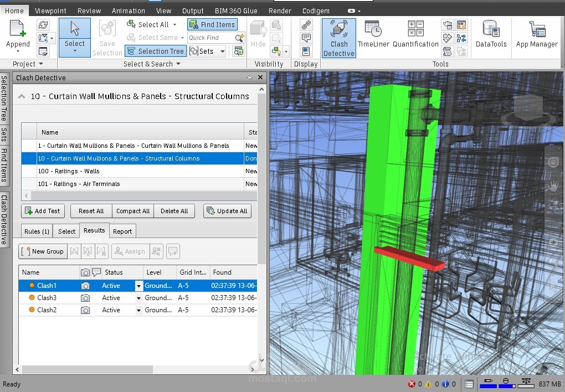Open the Sets dropdown
The image size is (565, 392).
point(223,51)
